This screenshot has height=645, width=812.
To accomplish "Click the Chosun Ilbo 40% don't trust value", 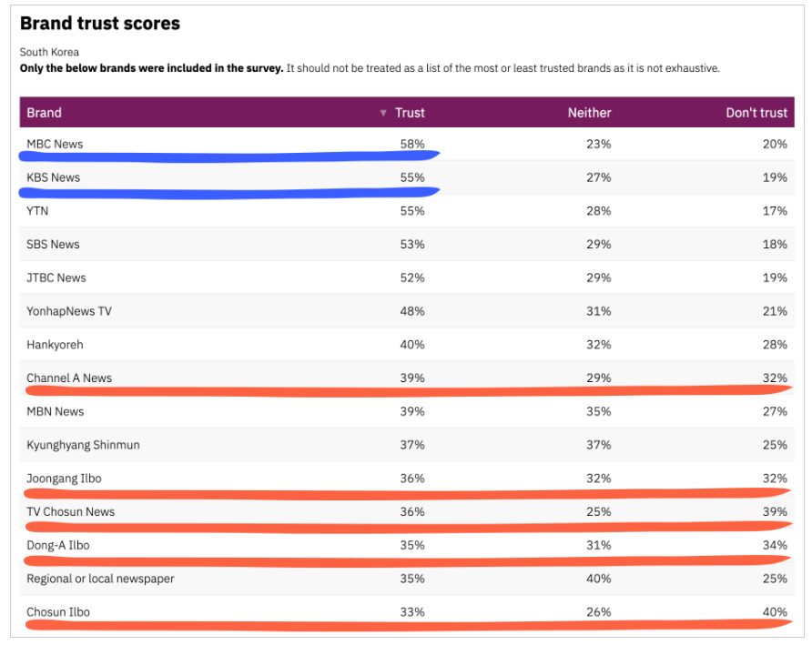I will click(x=775, y=612).
